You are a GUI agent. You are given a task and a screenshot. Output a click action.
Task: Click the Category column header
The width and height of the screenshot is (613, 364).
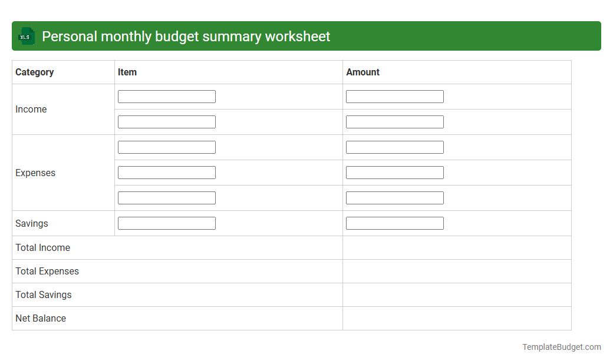[x=34, y=72]
